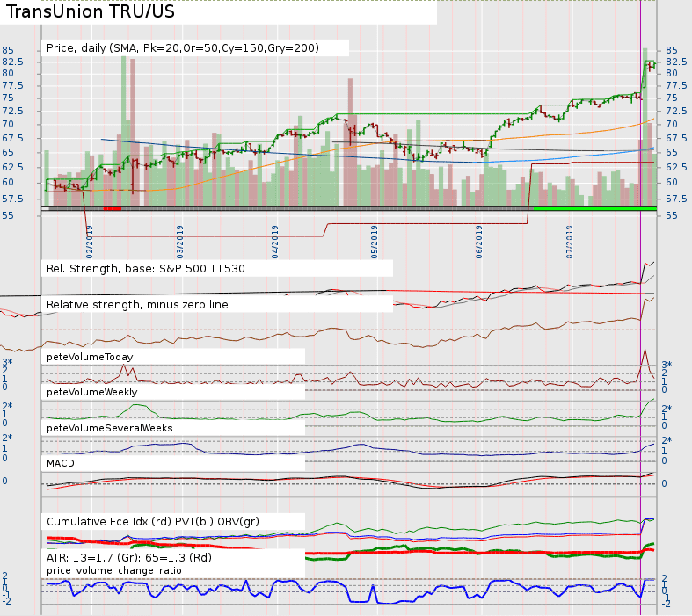
Task: Click the tall red volume bar before 05/2019
Action: [351, 142]
